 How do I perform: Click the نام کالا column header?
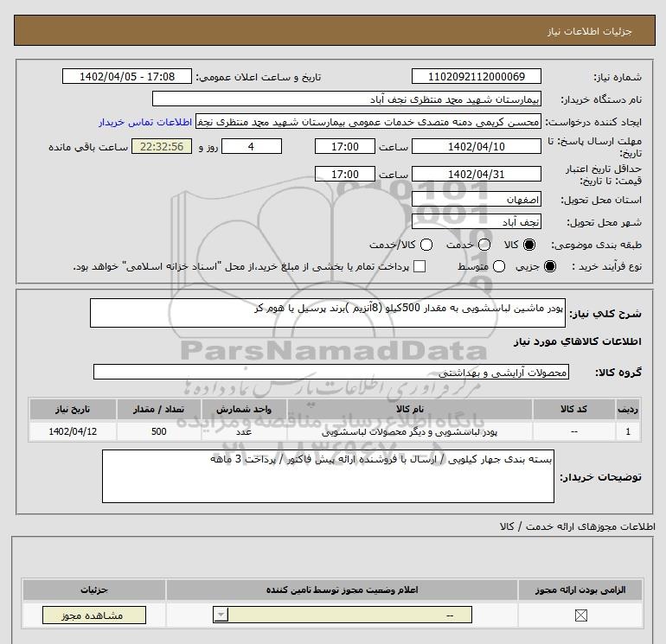410,409
